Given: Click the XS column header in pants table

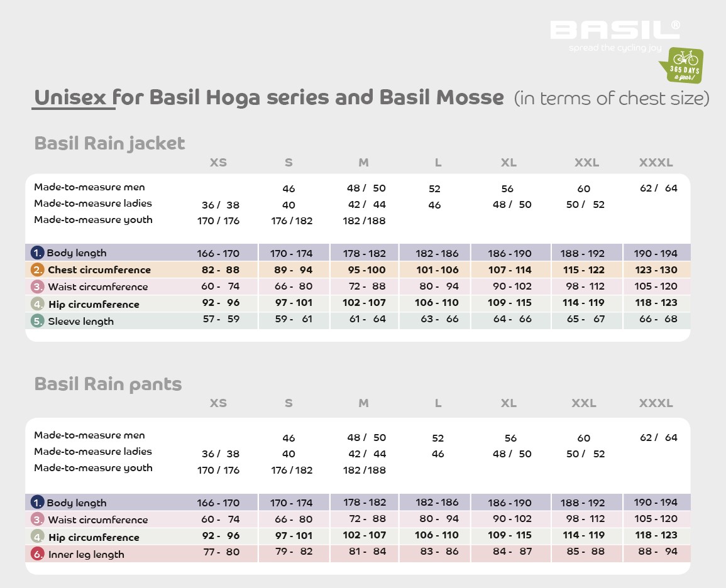Looking at the screenshot, I should point(218,403).
